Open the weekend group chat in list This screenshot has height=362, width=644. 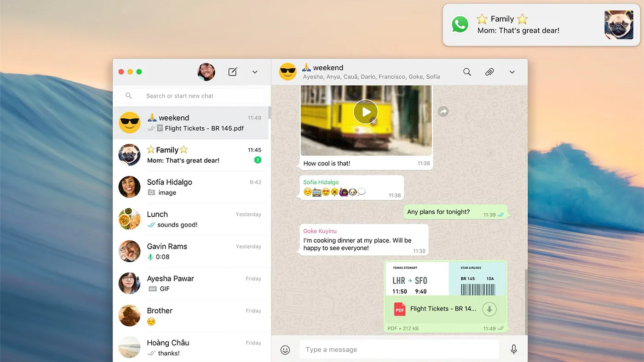coord(191,123)
